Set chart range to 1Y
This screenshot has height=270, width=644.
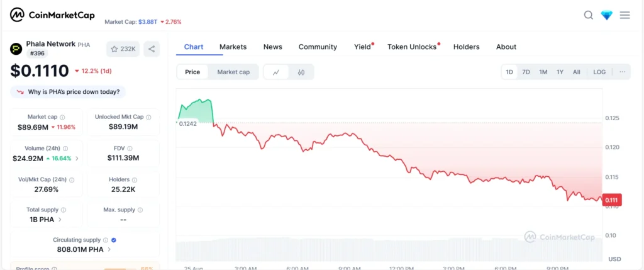tap(560, 72)
